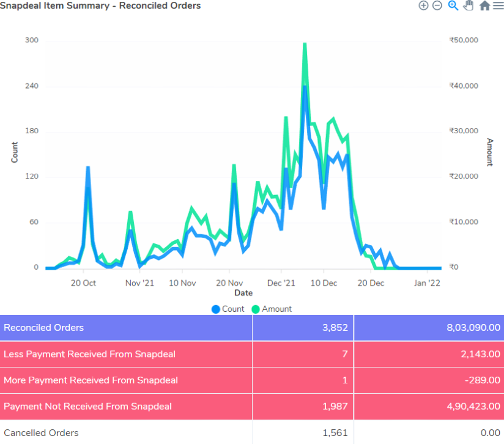Click amount 2,143.00

click(481, 354)
